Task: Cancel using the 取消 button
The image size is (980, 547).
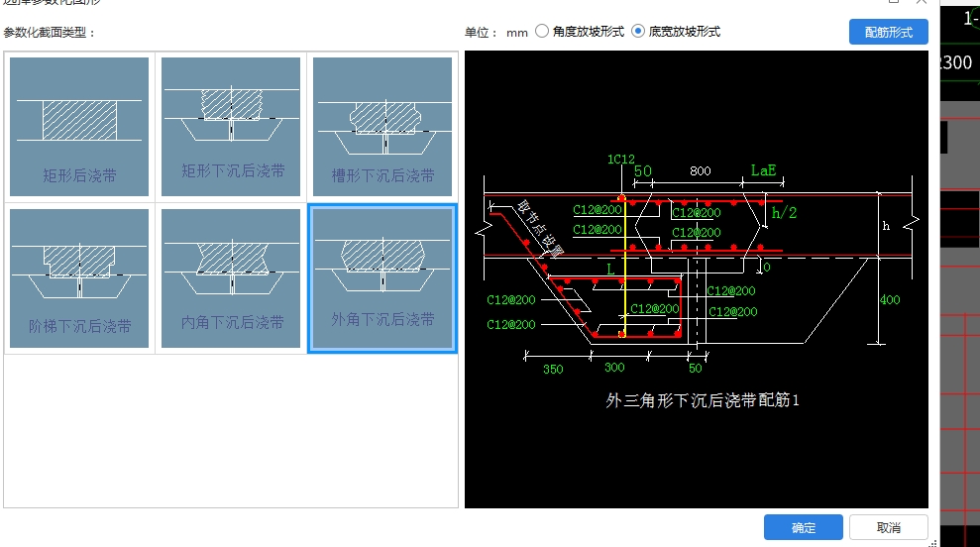Action: point(888,527)
